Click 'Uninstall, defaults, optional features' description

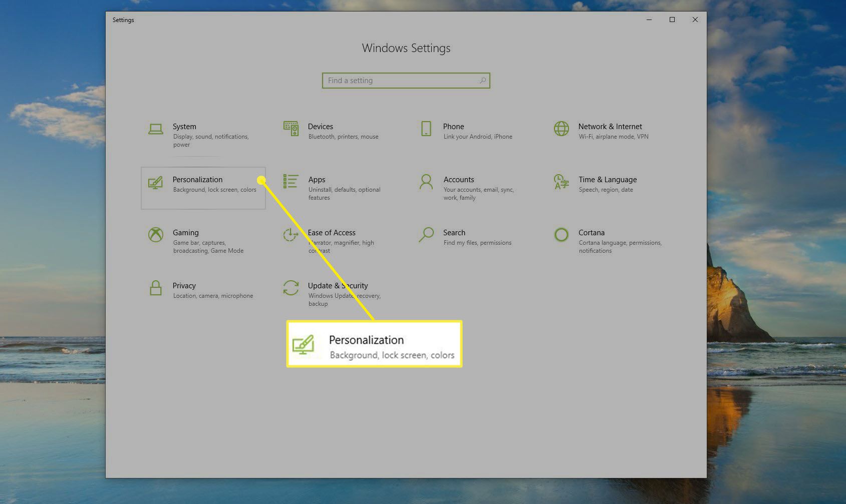click(x=345, y=194)
